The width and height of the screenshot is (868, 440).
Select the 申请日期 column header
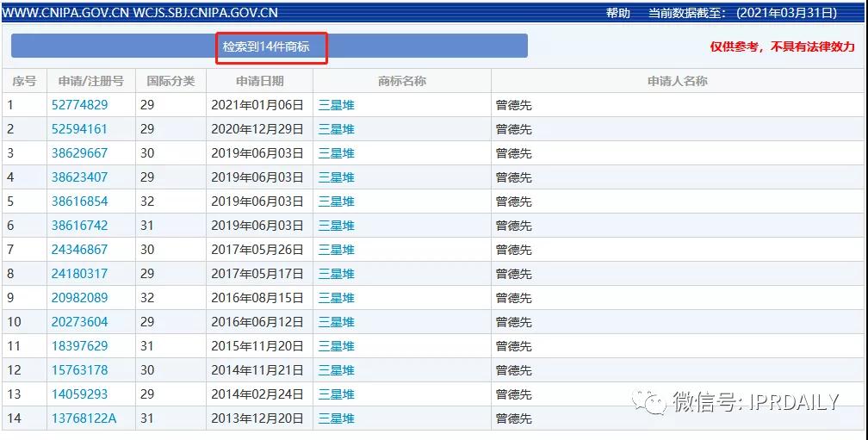pos(260,81)
